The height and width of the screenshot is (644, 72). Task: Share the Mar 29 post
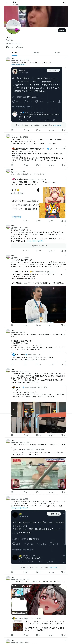(65, 221)
